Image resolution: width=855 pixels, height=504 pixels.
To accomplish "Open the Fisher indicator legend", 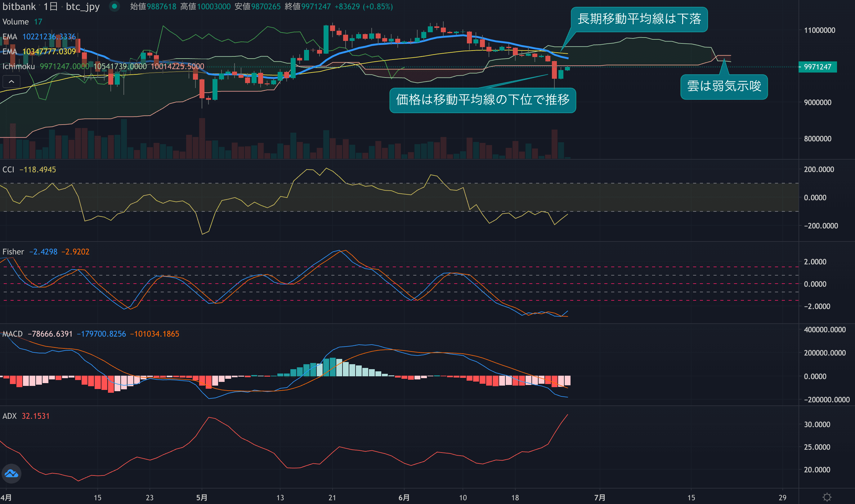I will point(13,252).
